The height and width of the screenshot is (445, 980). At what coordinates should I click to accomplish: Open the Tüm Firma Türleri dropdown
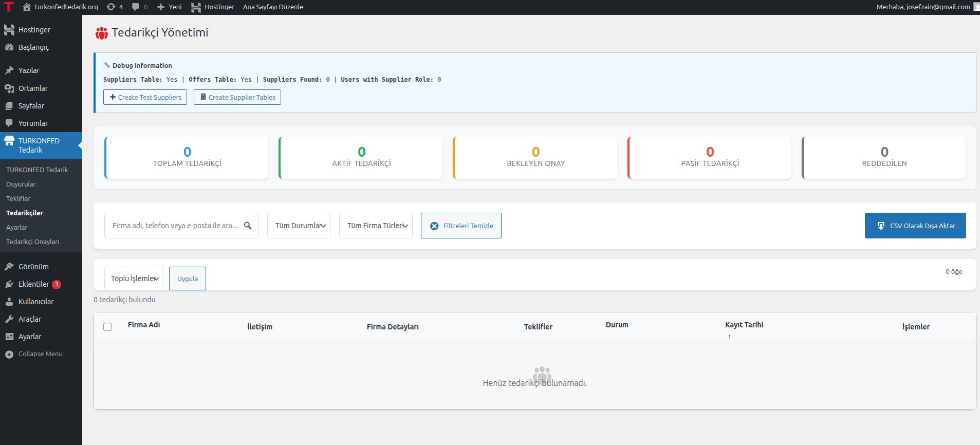point(376,226)
